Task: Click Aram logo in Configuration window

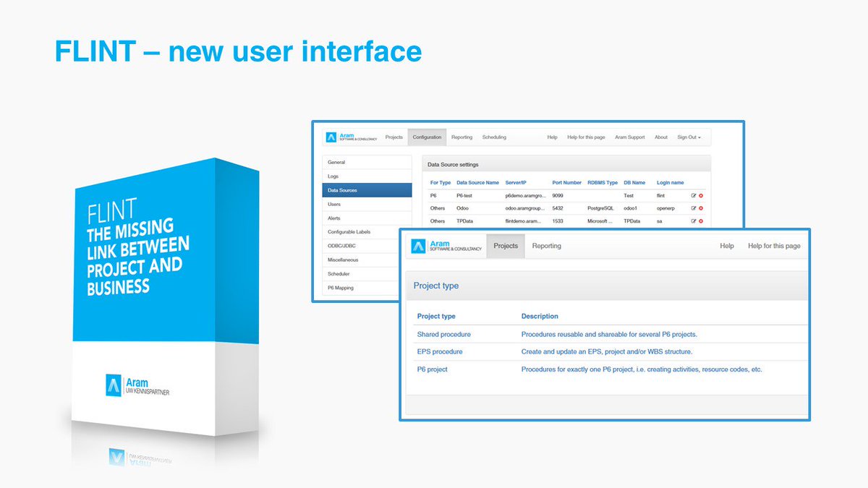Action: tap(351, 137)
